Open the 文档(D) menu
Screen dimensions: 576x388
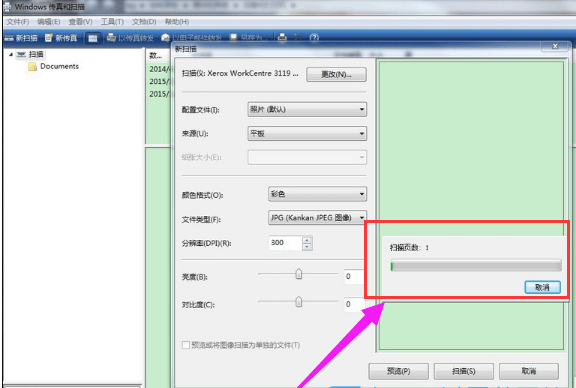pos(144,22)
